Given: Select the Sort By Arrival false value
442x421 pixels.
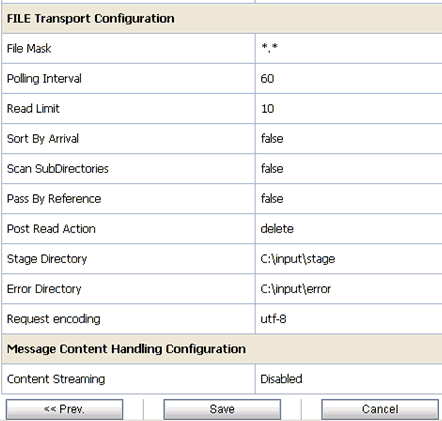Looking at the screenshot, I should coord(272,139).
